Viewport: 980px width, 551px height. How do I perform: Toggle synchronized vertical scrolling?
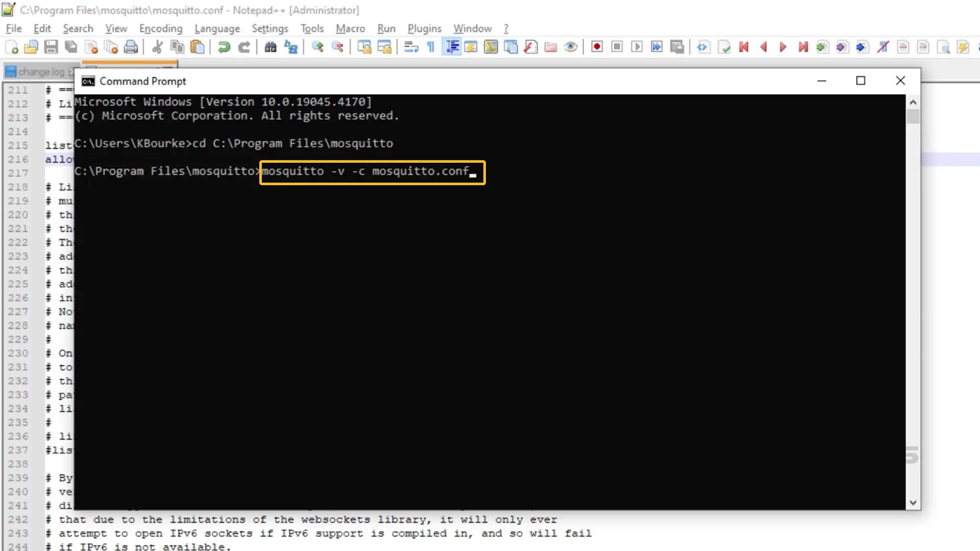pos(364,47)
